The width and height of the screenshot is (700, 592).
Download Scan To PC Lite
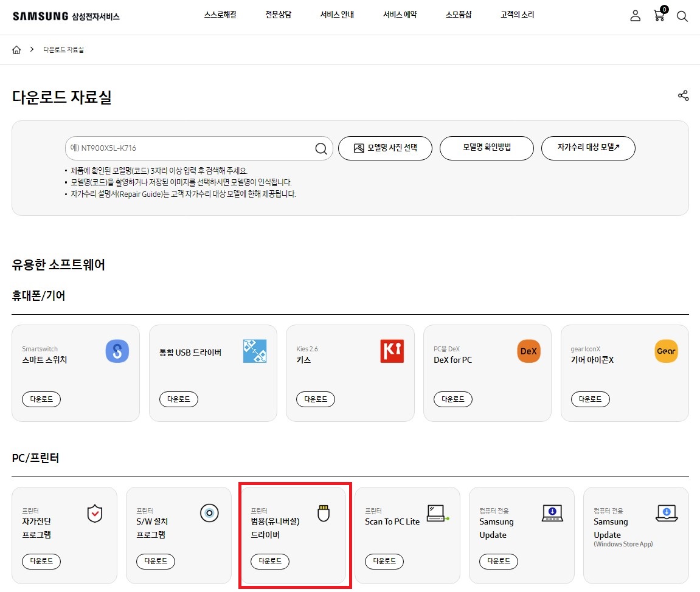[384, 561]
